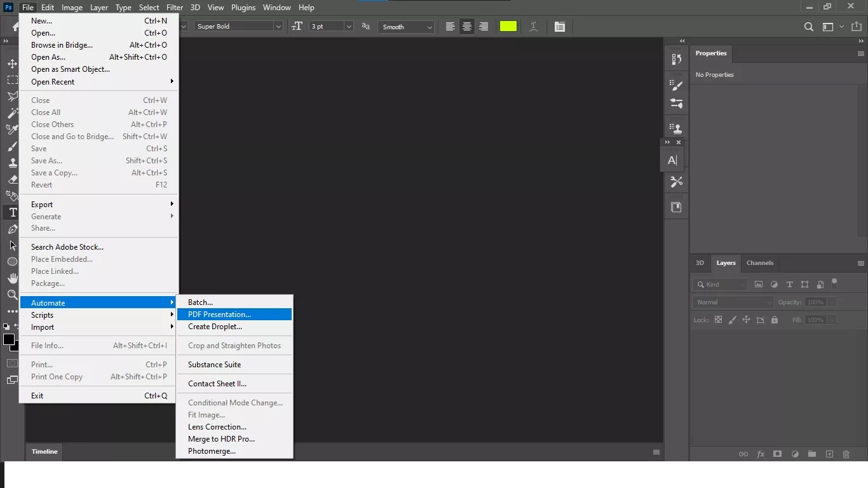Viewport: 868px width, 488px height.
Task: Choose PDF Presentation from Automate submenu
Action: pyautogui.click(x=234, y=315)
